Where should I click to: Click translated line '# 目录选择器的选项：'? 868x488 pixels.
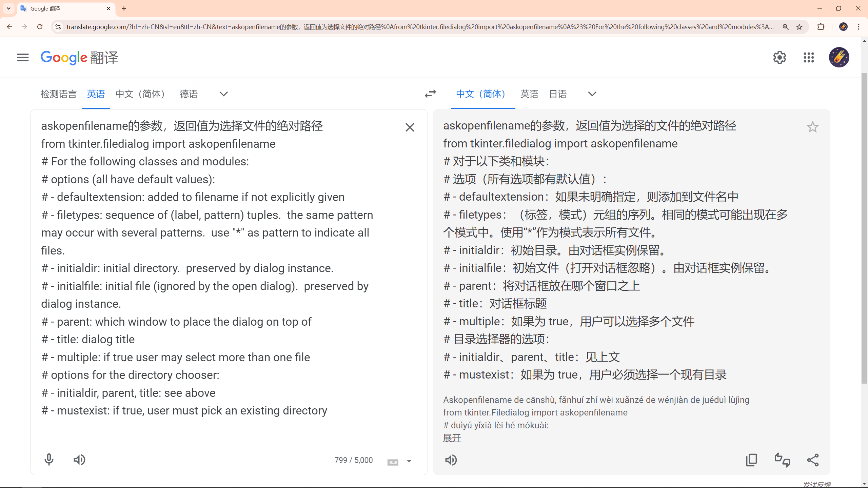(496, 339)
